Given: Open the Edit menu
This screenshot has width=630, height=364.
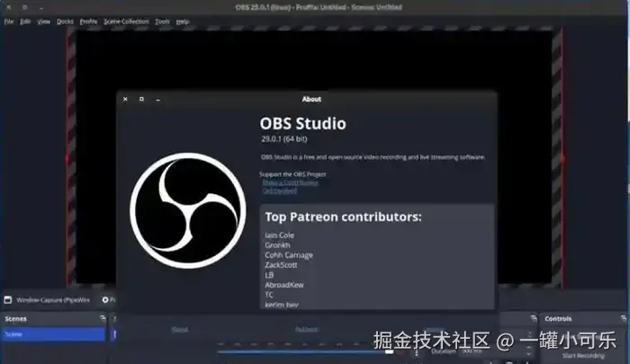Looking at the screenshot, I should (x=25, y=22).
